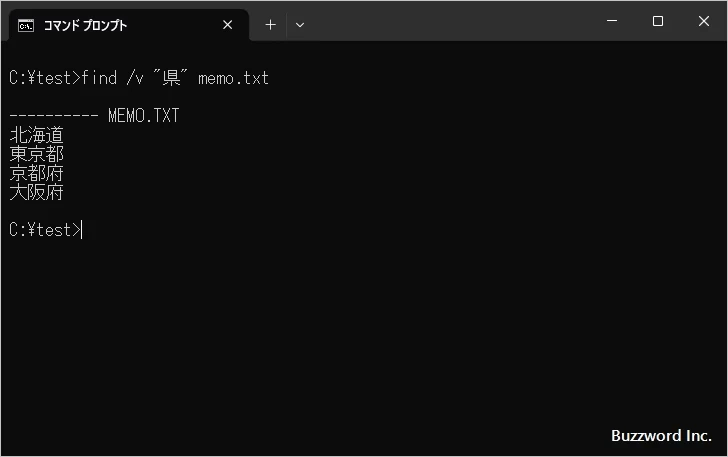Maximize the terminal window
Screen dimensions: 728x457
coord(657,21)
